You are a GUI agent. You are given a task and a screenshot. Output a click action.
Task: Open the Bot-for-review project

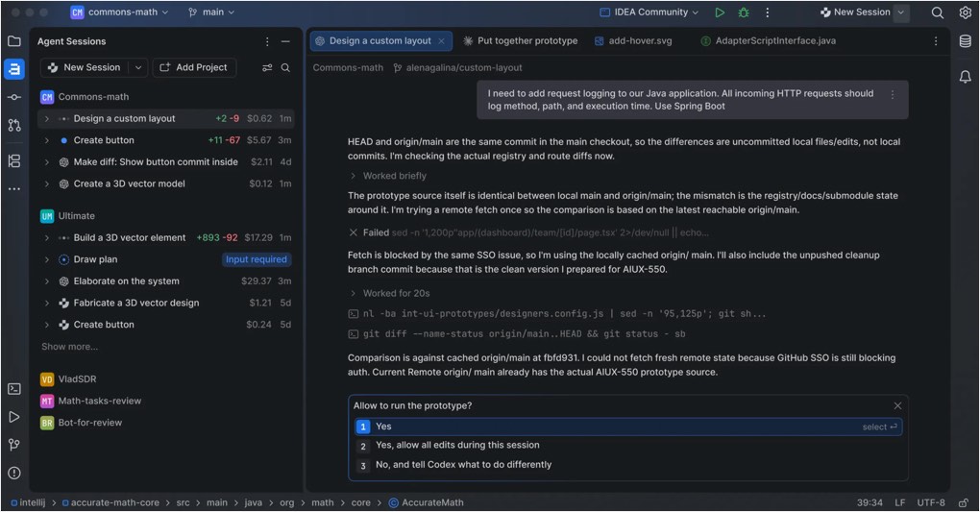point(82,423)
